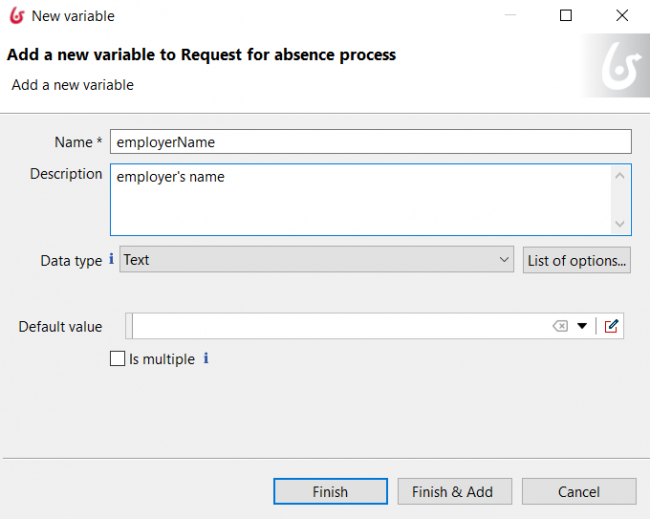Click Finish & Add button
Screen dimensions: 650x519
(455, 492)
